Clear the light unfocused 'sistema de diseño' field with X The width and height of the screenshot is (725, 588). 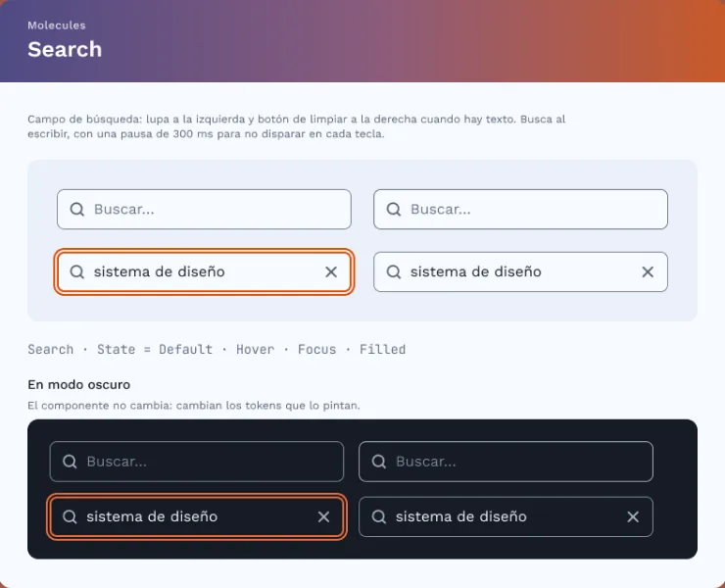point(648,272)
